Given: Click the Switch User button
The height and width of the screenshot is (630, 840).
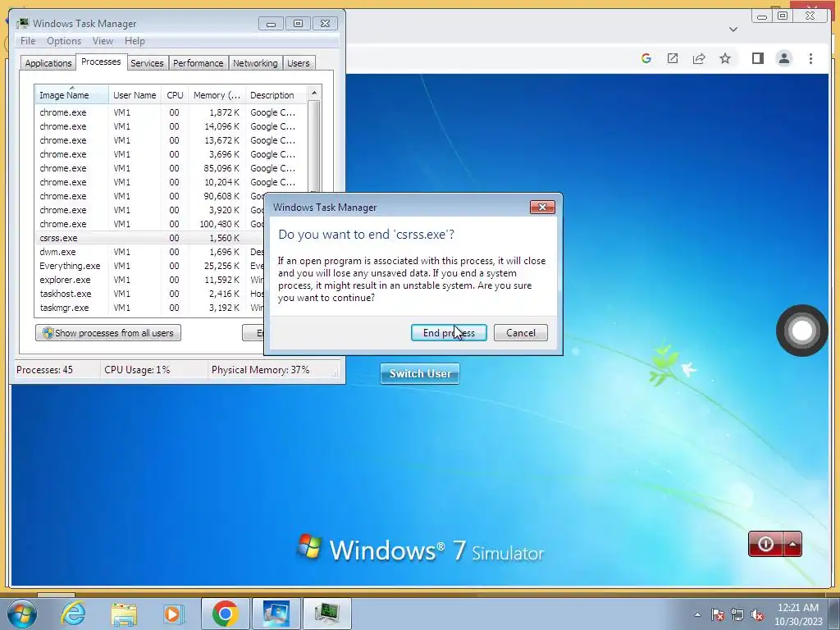Looking at the screenshot, I should (x=420, y=373).
